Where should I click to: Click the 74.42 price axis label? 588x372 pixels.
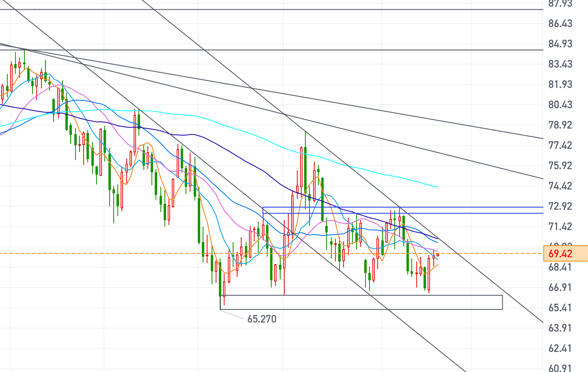(x=560, y=186)
